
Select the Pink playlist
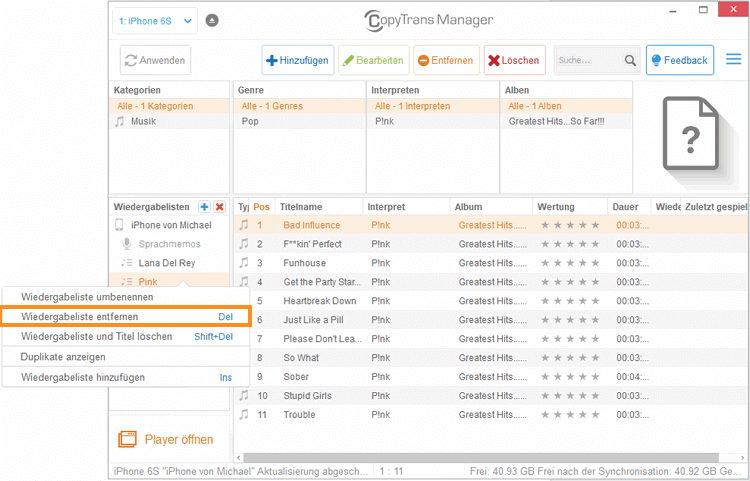(x=169, y=281)
